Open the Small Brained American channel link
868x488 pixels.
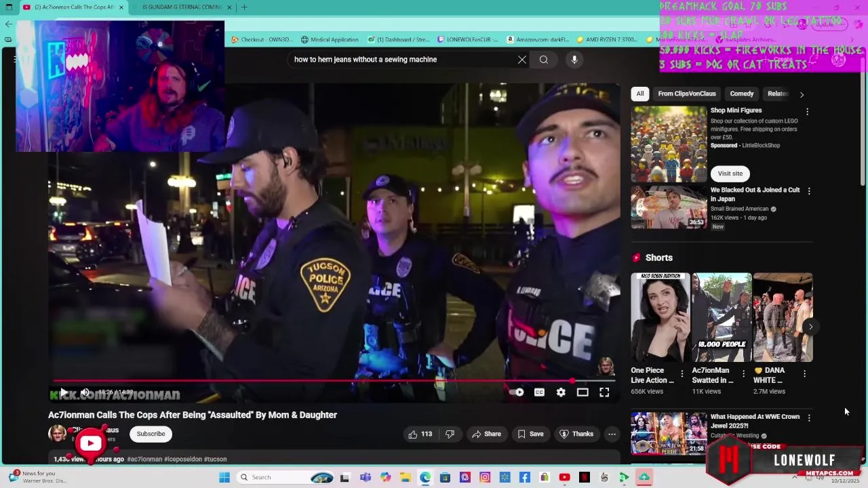739,209
